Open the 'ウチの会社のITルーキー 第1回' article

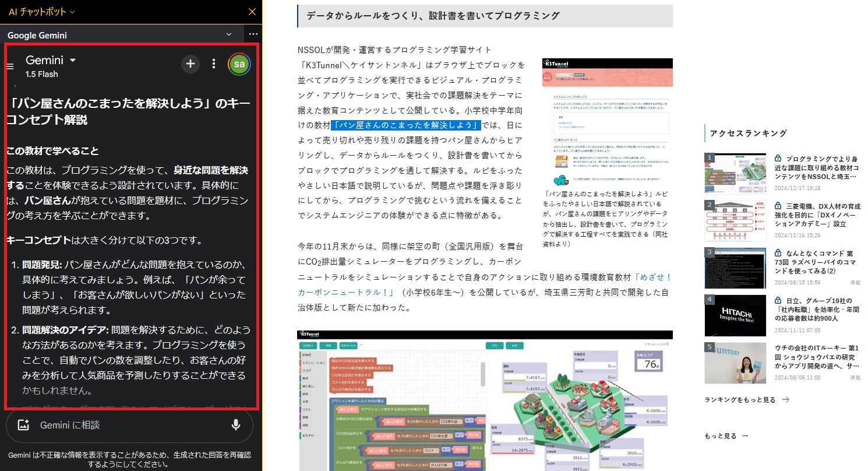817,357
